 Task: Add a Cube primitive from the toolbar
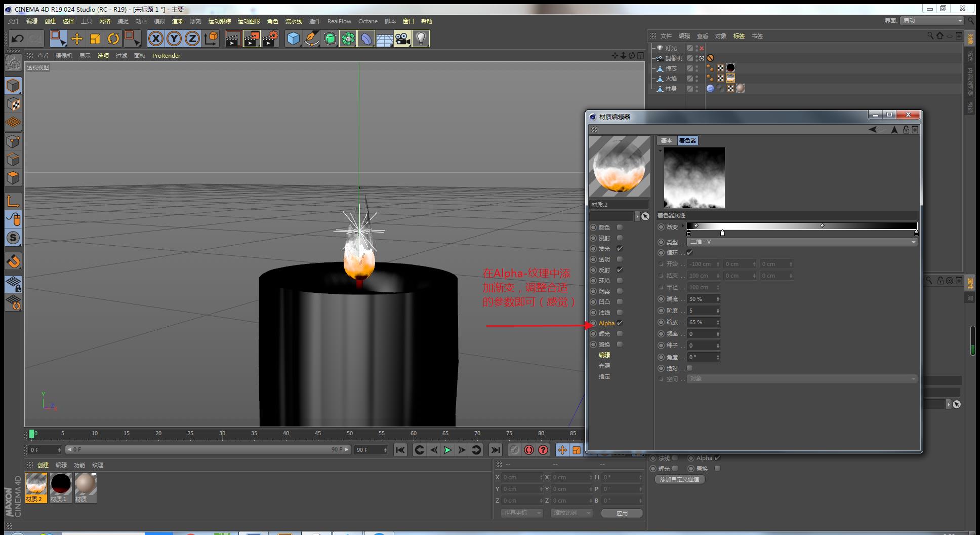point(293,39)
